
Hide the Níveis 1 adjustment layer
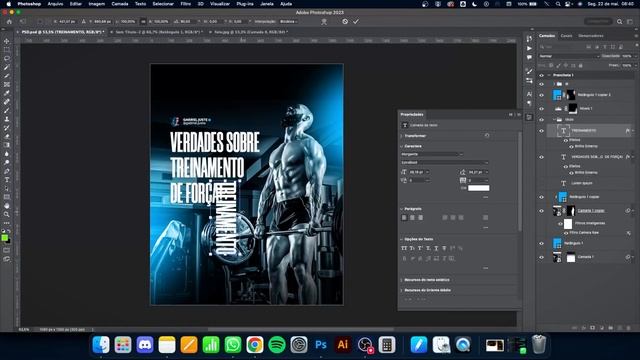pos(542,109)
